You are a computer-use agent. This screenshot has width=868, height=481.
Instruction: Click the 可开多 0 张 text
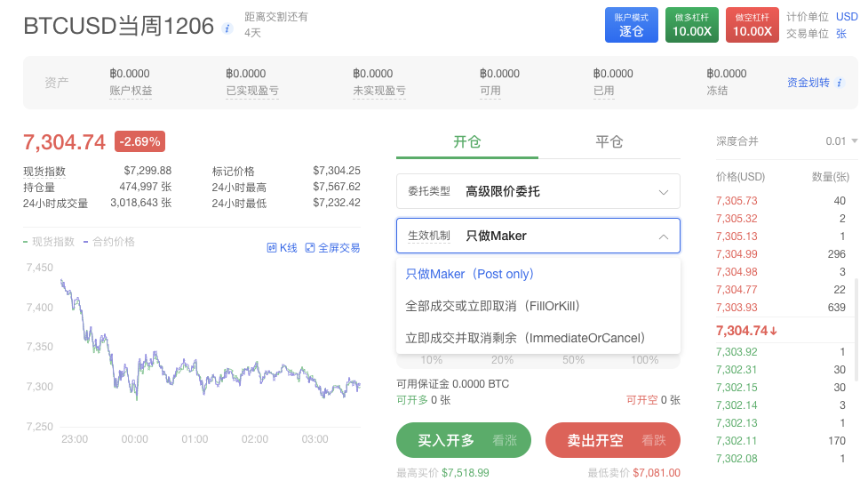424,400
